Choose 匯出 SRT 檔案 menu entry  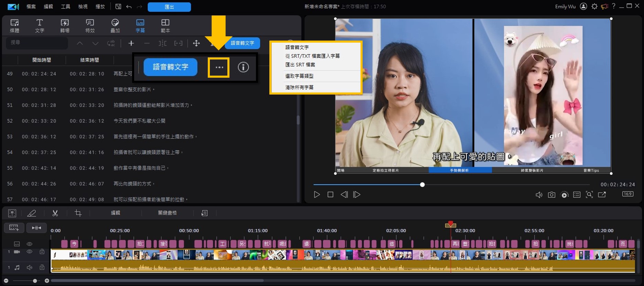[x=300, y=64]
